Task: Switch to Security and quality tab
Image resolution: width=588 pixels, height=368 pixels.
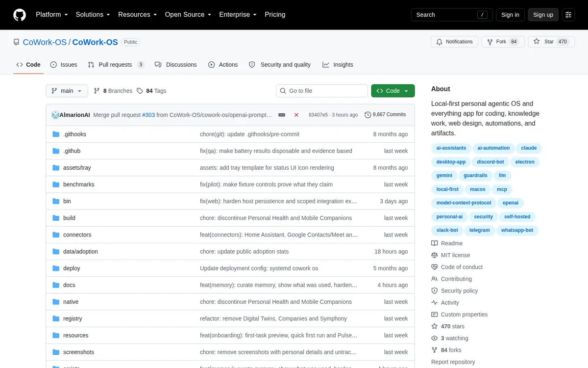Action: click(x=280, y=65)
